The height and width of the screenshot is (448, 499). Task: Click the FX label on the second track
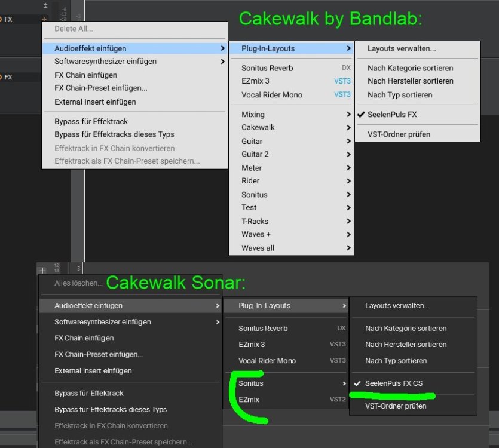click(8, 77)
